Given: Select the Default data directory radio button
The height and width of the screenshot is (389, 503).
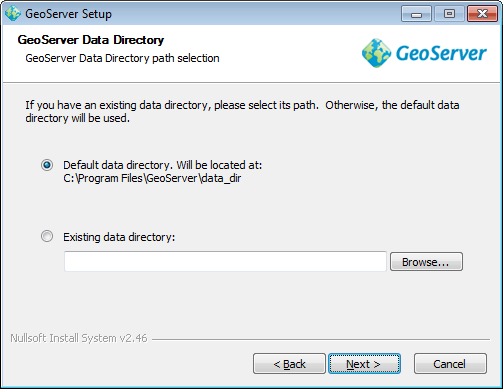Looking at the screenshot, I should 47,165.
